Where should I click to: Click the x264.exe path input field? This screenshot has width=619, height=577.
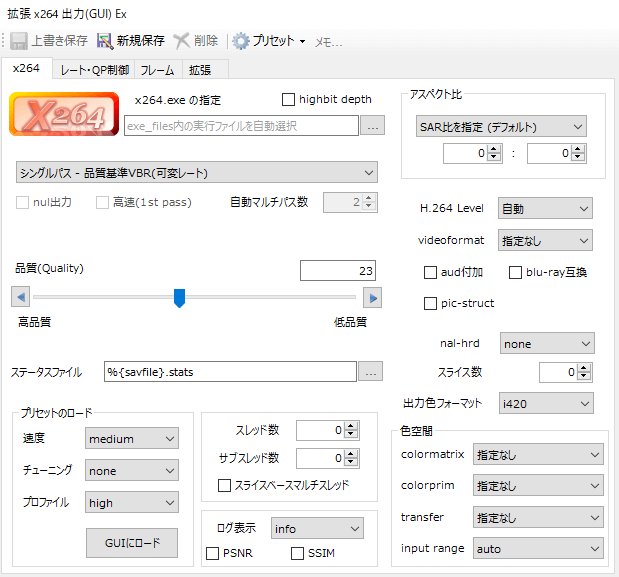[241, 126]
